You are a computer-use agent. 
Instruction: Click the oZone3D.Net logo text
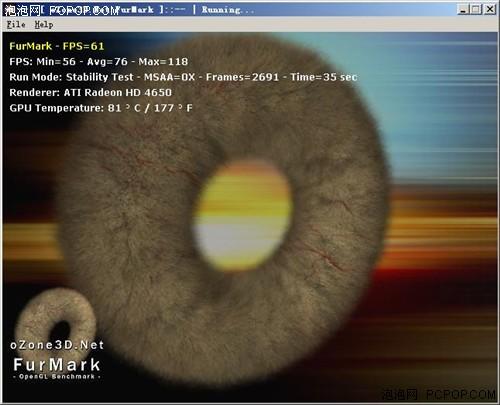(57, 345)
